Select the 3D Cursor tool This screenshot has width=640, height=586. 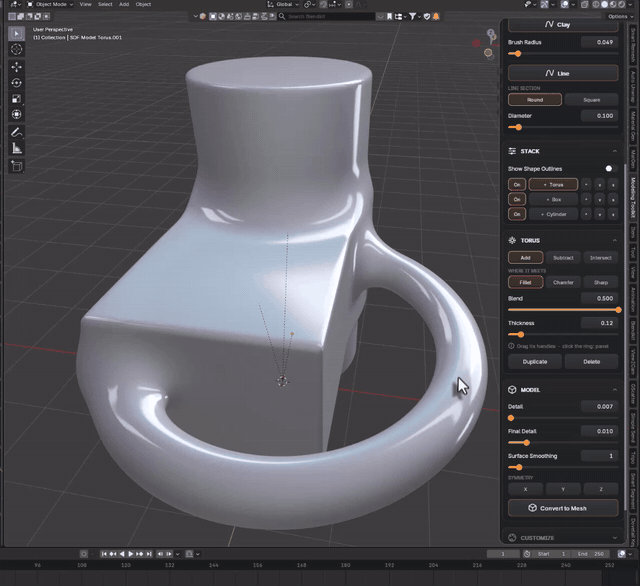[x=16, y=49]
